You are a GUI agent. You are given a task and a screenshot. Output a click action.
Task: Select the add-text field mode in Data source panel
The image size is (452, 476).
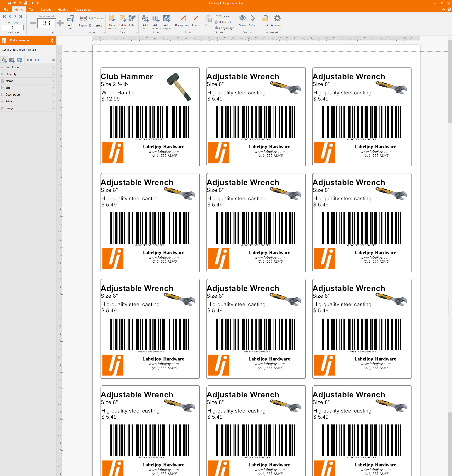click(4, 60)
